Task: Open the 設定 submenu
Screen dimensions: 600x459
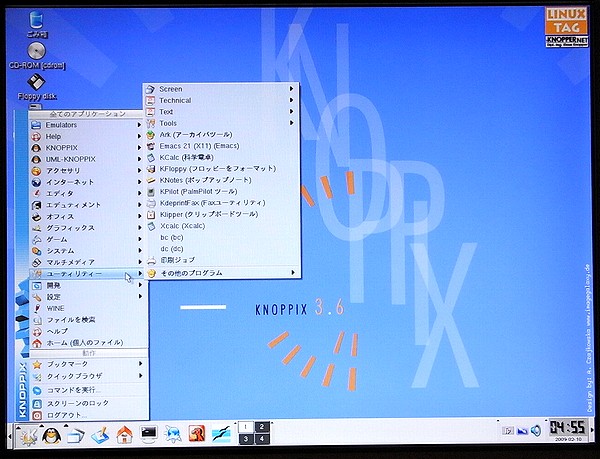Action: tap(87, 297)
